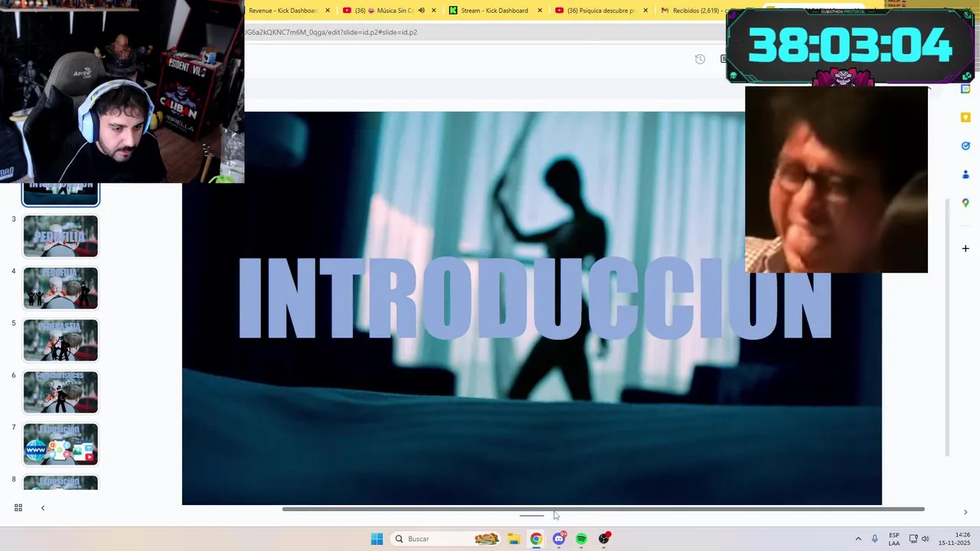980x551 pixels.
Task: Show the side panel with the bottom-right arrow
Action: (965, 512)
